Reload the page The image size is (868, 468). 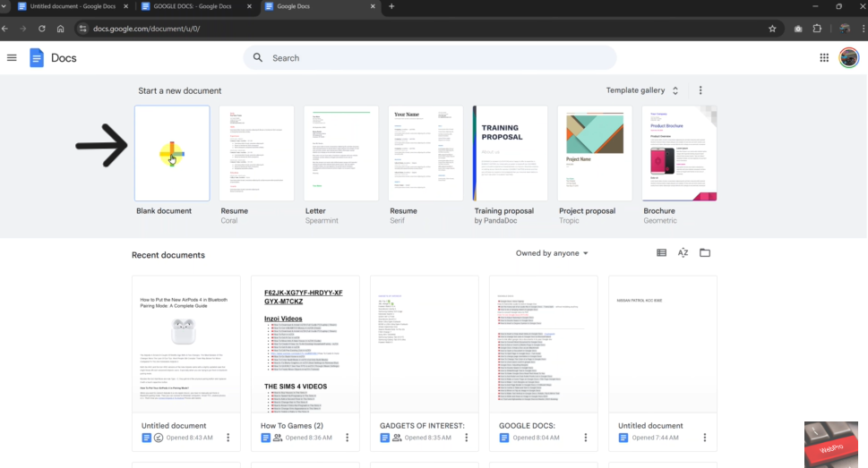(x=41, y=29)
